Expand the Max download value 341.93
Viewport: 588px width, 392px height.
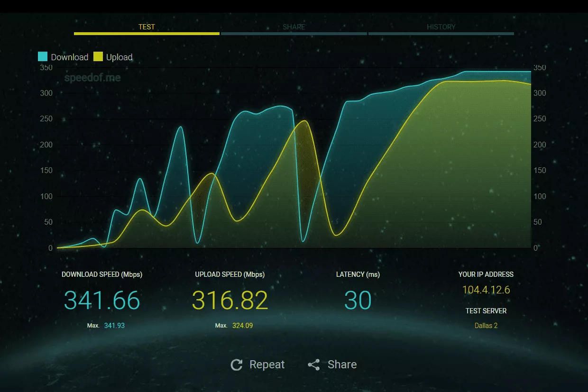pos(114,325)
